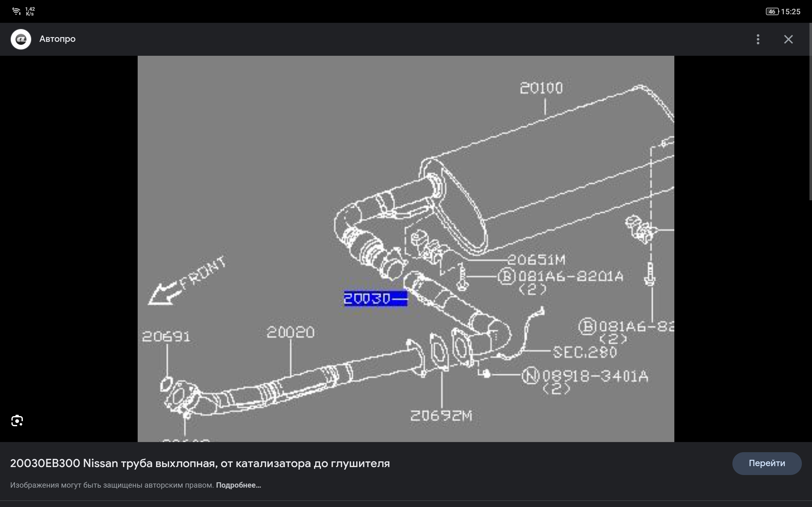Close the image preview with X
The width and height of the screenshot is (812, 507).
[788, 39]
